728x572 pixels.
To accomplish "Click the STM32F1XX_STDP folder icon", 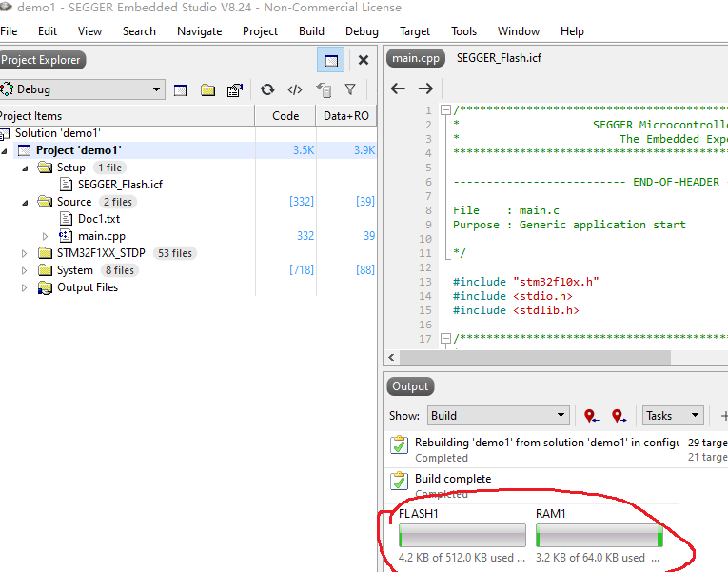I will coord(45,253).
